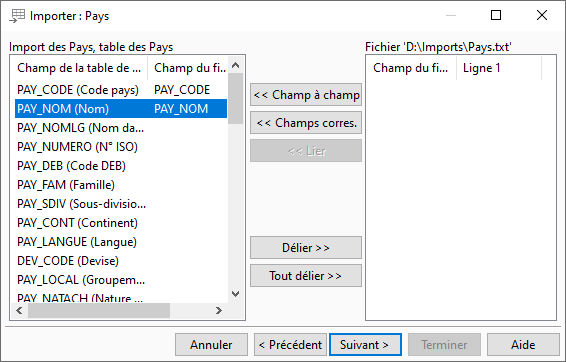Image resolution: width=566 pixels, height=362 pixels.
Task: Click the horizontal scrollbar thumb of field list
Action: pyautogui.click(x=99, y=310)
